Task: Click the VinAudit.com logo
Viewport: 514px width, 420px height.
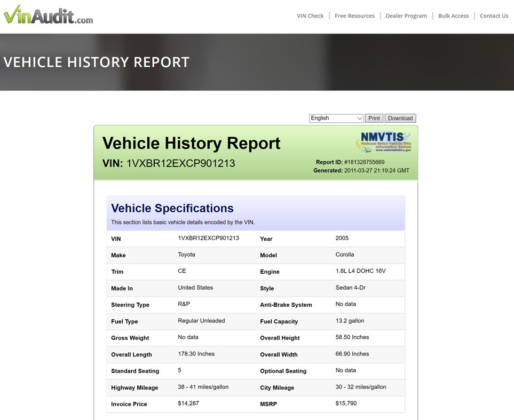Action: point(48,15)
